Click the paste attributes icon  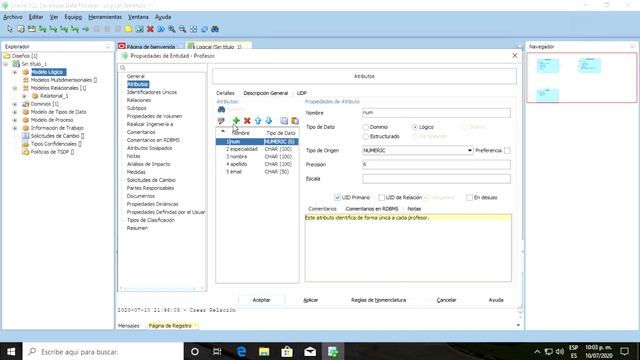295,120
